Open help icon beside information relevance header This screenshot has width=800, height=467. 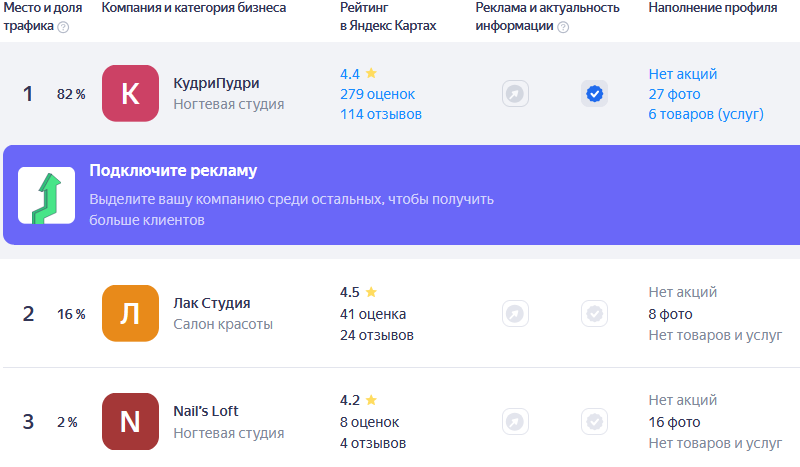point(563,27)
